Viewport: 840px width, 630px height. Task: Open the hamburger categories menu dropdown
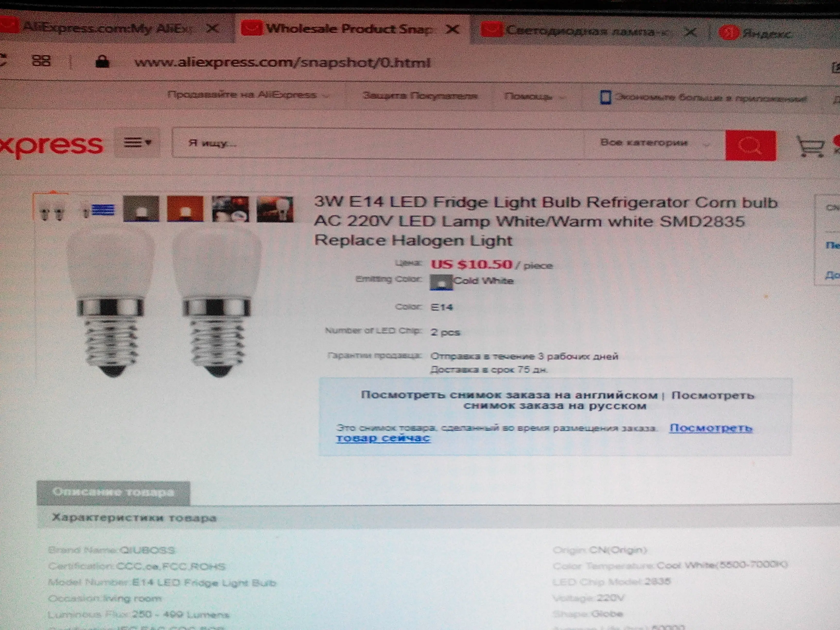click(137, 143)
